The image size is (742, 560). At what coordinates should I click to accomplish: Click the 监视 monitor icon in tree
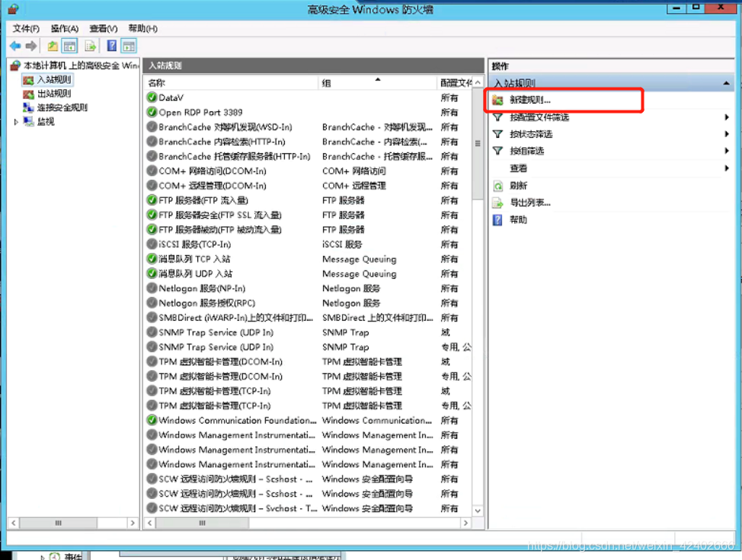(28, 122)
